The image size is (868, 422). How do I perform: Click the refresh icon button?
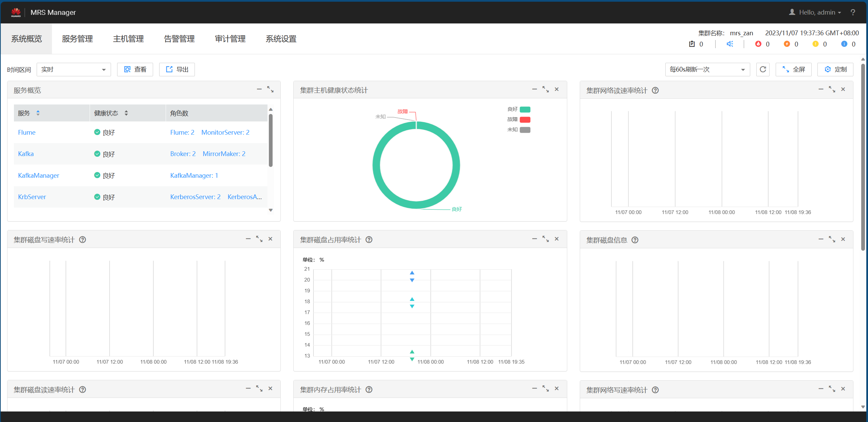(x=763, y=70)
